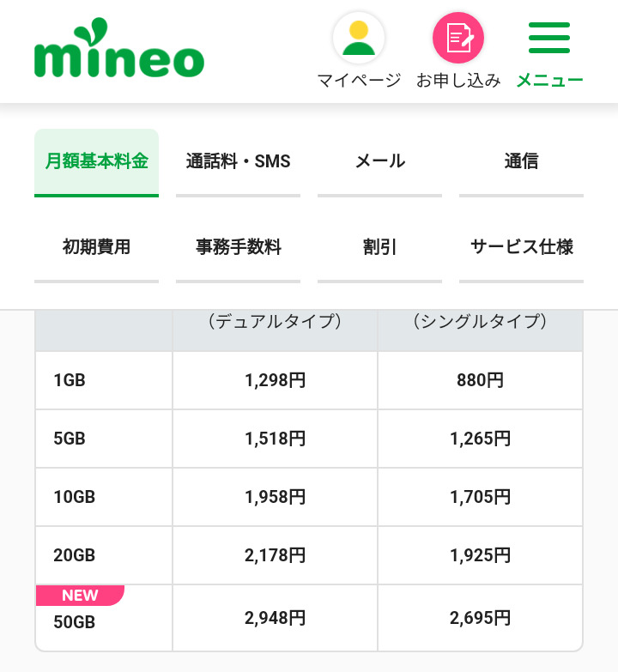This screenshot has width=618, height=672.
Task: Open the green hamburger メニュー icon
Action: coord(549,39)
